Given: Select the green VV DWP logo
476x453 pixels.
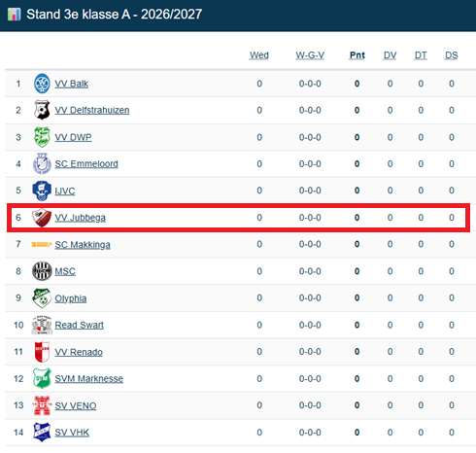Looking at the screenshot, I should [42, 137].
